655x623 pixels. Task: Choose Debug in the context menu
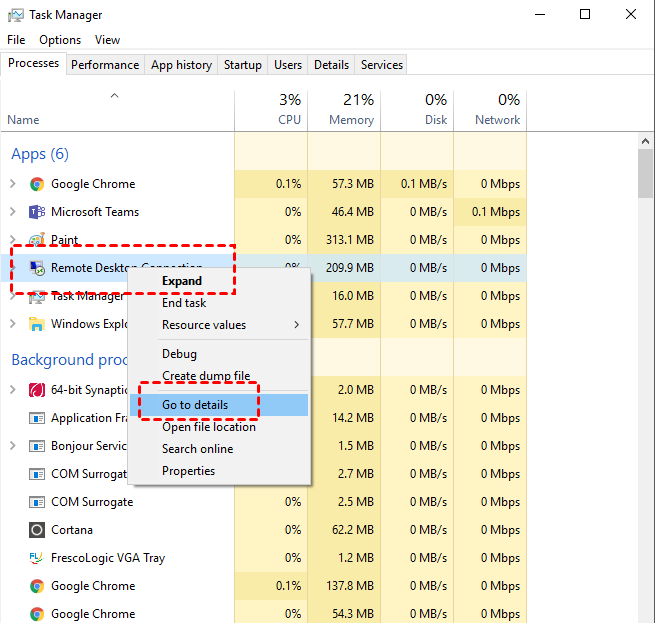tap(220, 354)
